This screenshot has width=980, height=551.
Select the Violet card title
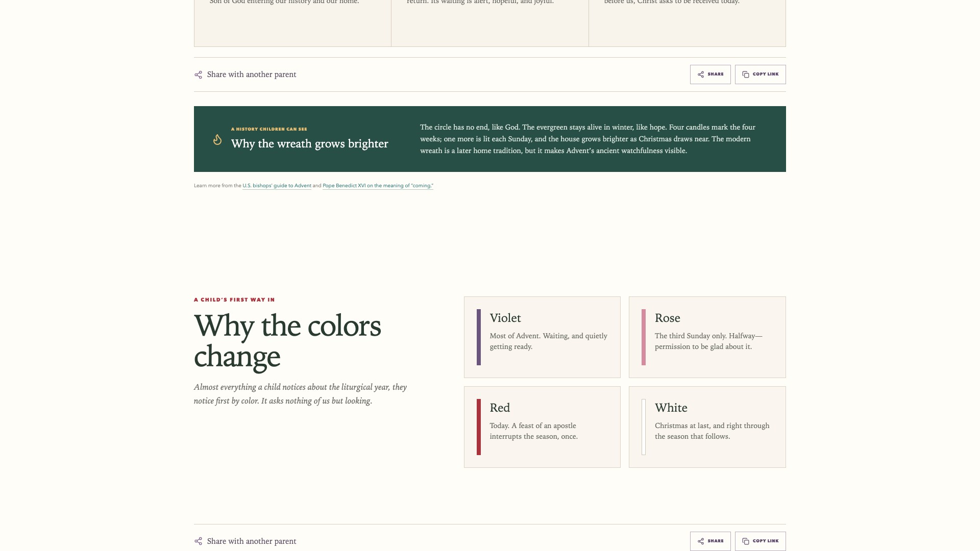point(505,318)
